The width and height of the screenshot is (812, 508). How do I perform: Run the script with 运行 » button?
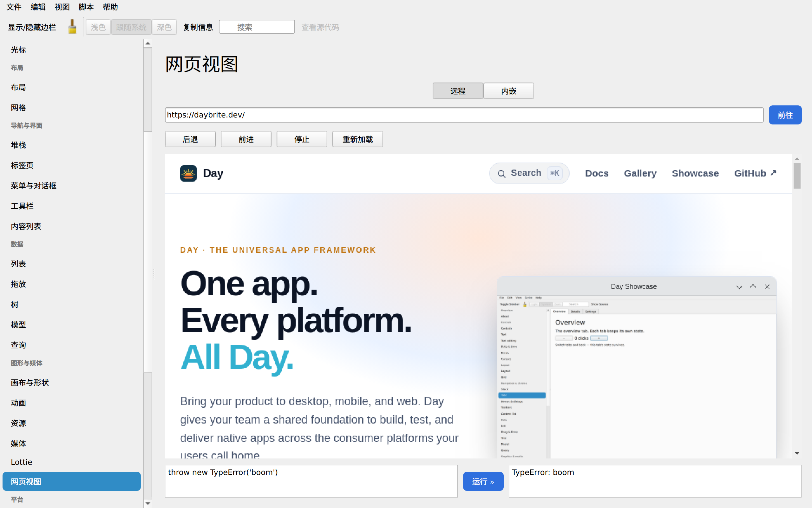point(483,481)
